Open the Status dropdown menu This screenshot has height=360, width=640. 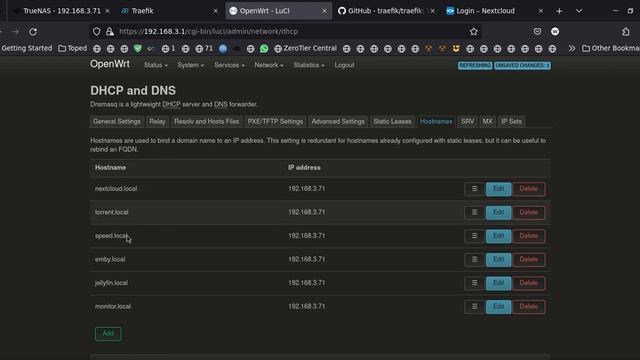click(156, 65)
